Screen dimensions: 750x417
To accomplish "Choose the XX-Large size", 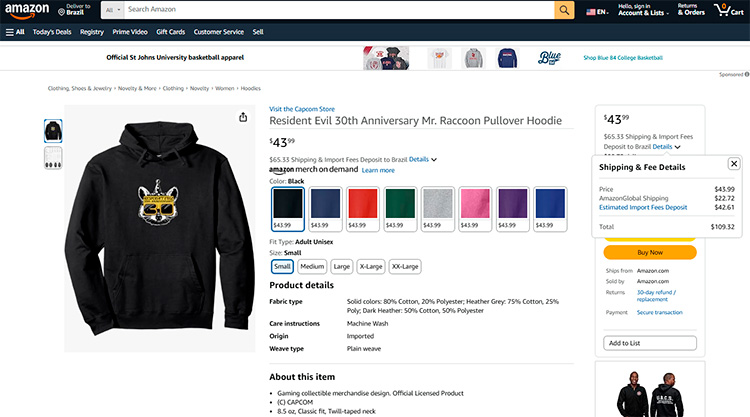I will 405,266.
